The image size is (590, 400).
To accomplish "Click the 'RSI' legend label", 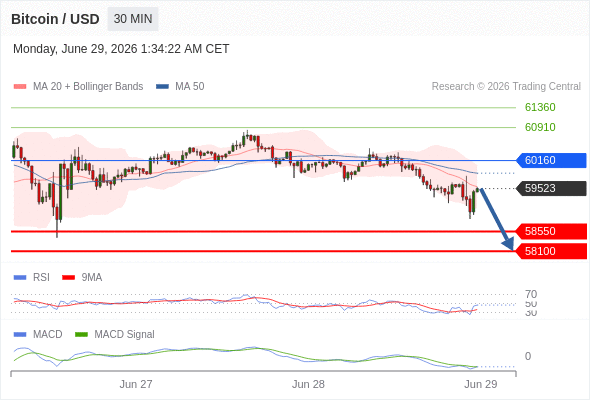I will [41, 278].
